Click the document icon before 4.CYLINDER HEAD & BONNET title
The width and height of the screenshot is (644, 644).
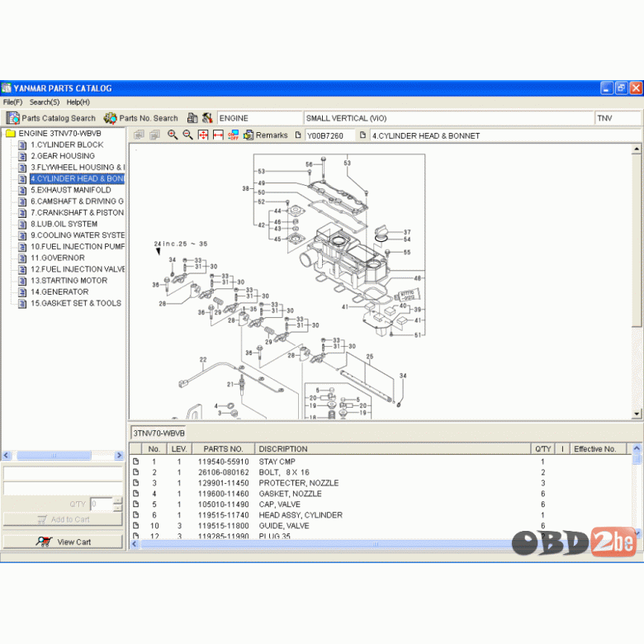pyautogui.click(x=362, y=135)
